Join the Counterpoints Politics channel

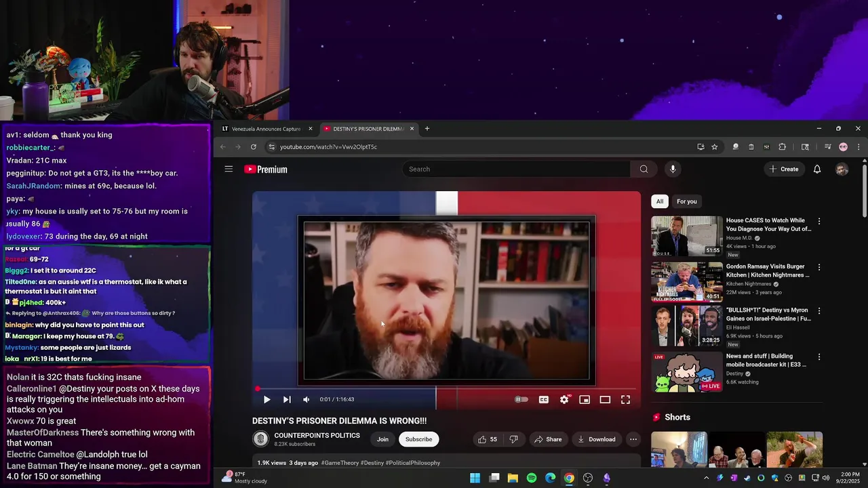coord(382,439)
